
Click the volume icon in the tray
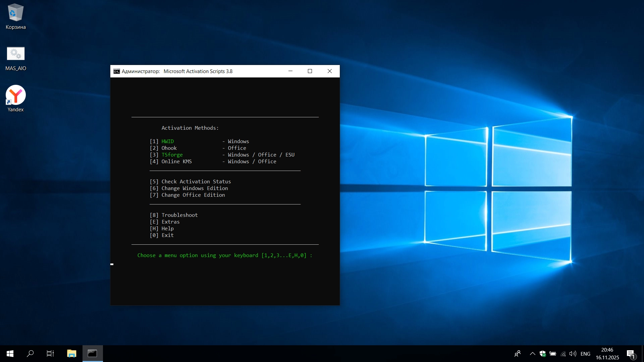pyautogui.click(x=573, y=354)
